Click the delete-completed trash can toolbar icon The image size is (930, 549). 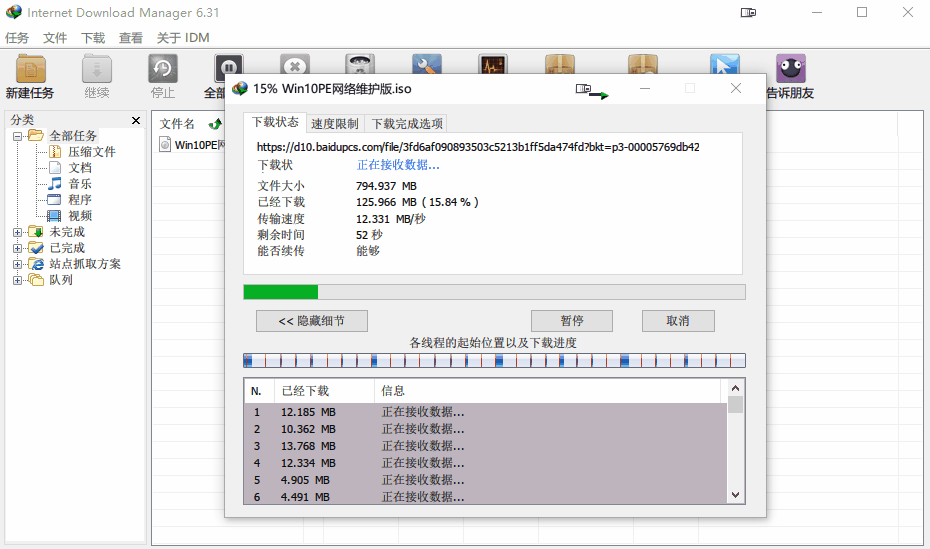[360, 64]
